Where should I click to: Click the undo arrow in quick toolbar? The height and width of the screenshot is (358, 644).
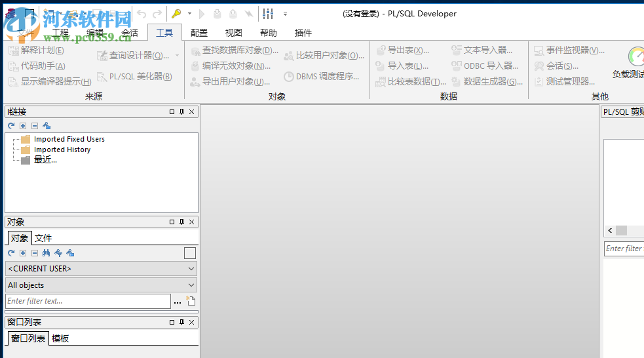point(142,14)
